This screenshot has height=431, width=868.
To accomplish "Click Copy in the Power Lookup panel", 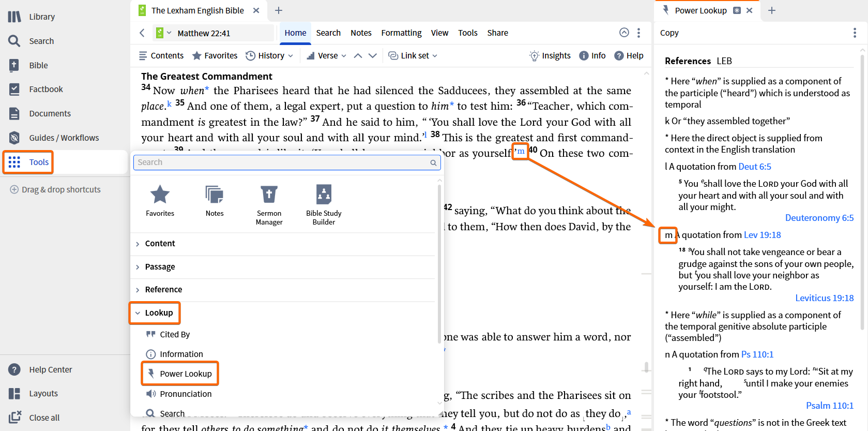I will 669,33.
